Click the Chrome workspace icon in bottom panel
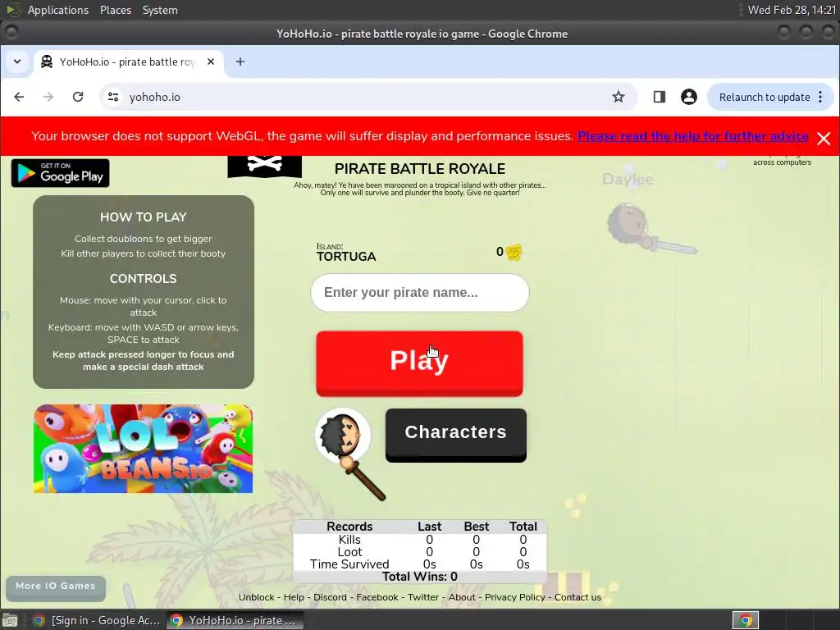Viewport: 840px width, 630px height. click(x=746, y=620)
